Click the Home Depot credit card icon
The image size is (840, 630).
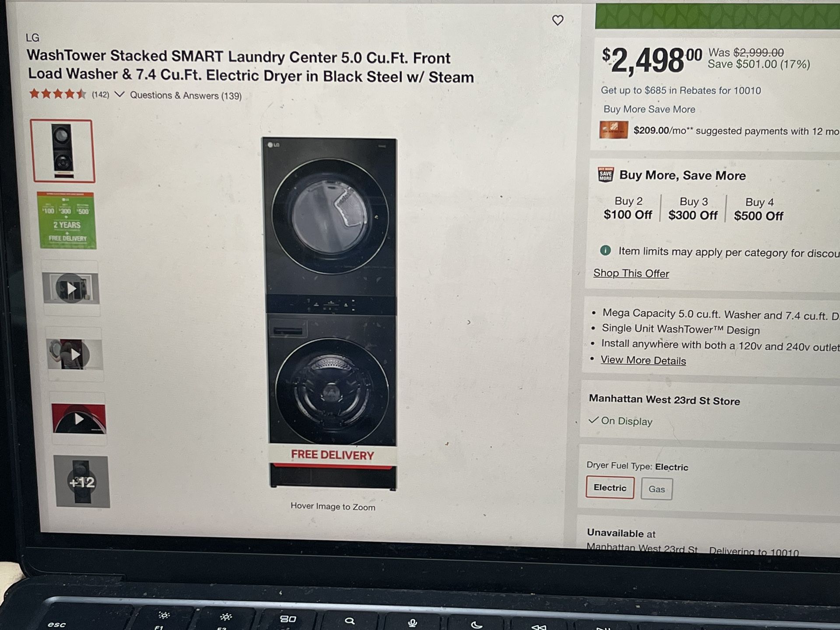click(x=613, y=129)
